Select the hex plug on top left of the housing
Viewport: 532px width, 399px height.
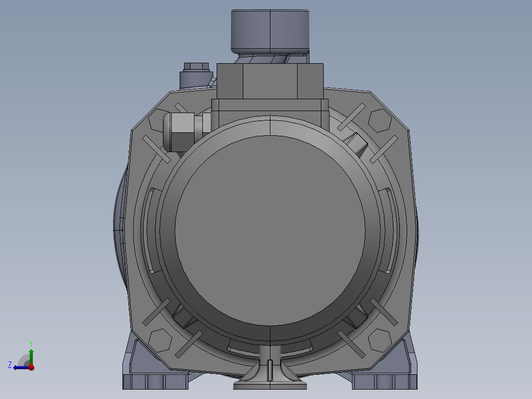click(196, 67)
